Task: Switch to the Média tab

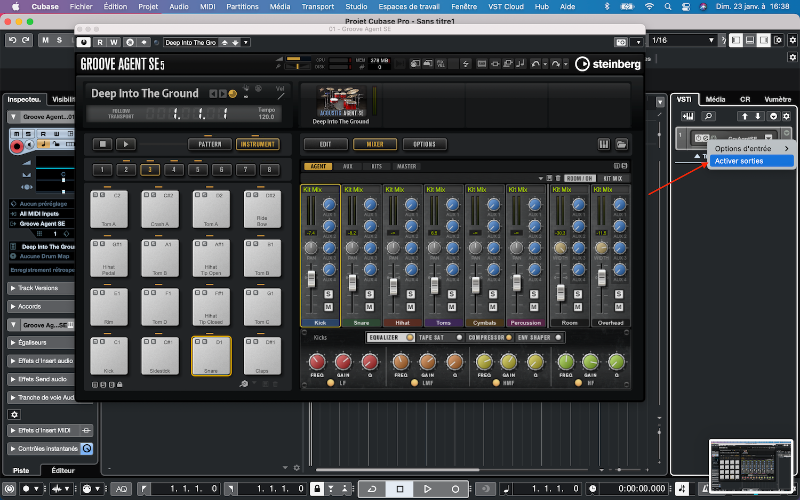Action: [x=715, y=99]
